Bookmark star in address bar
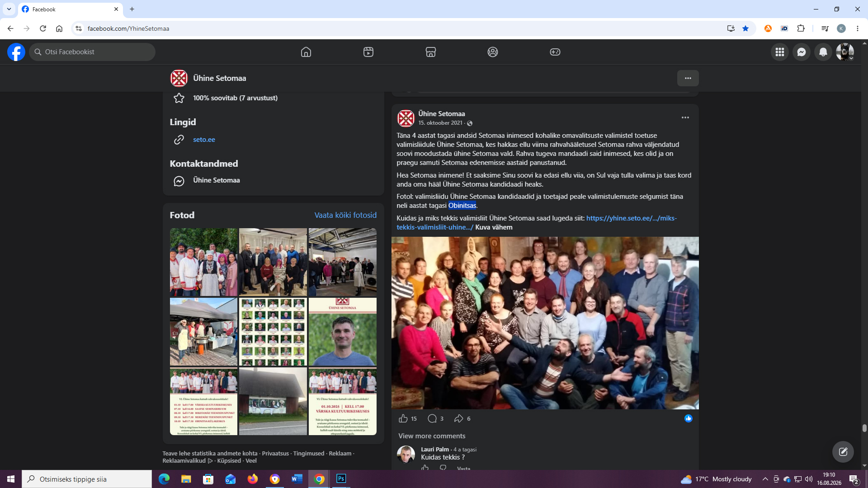This screenshot has width=868, height=488. point(745,28)
